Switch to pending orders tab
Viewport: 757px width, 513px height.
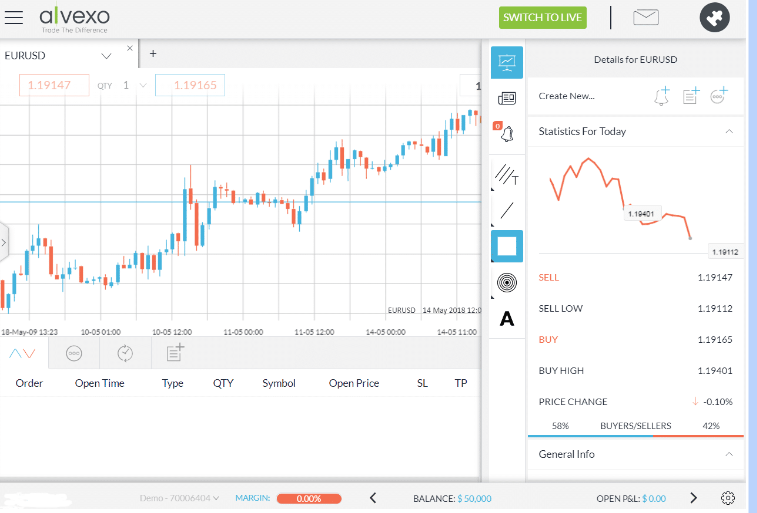(74, 353)
